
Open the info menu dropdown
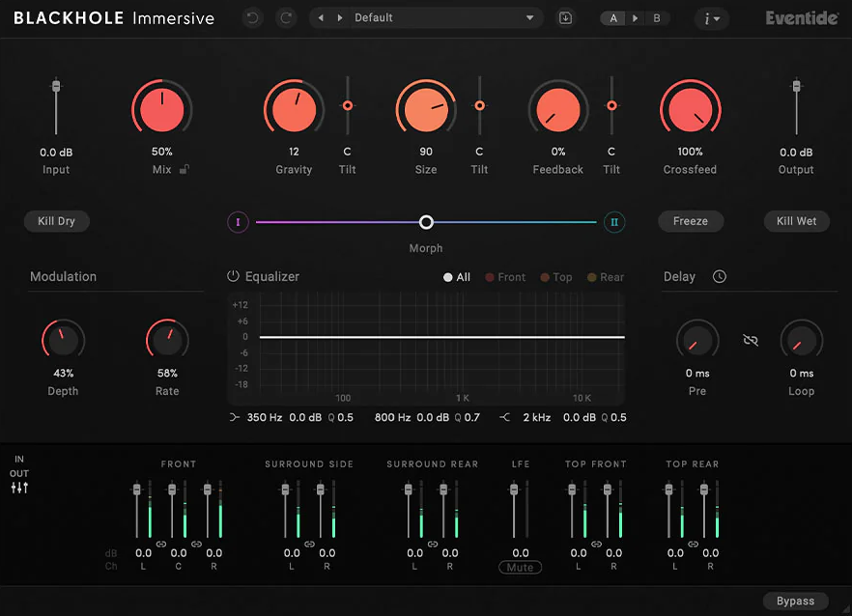[x=711, y=18]
